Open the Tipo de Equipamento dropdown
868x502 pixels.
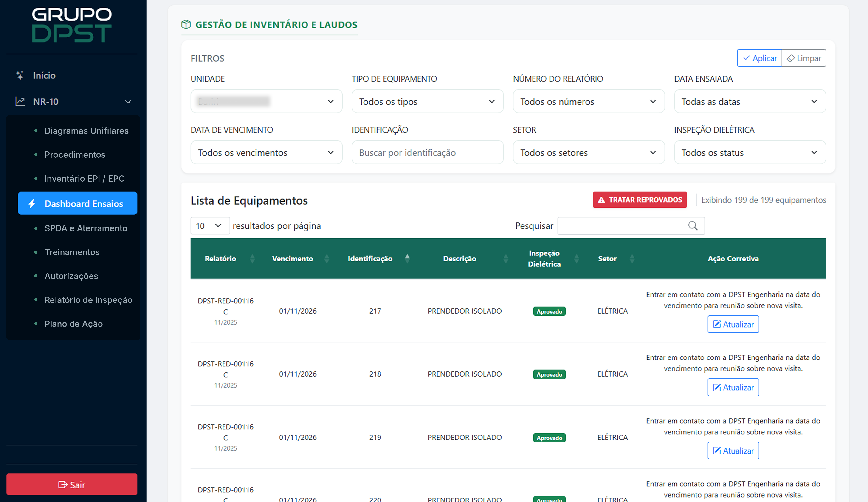point(428,101)
